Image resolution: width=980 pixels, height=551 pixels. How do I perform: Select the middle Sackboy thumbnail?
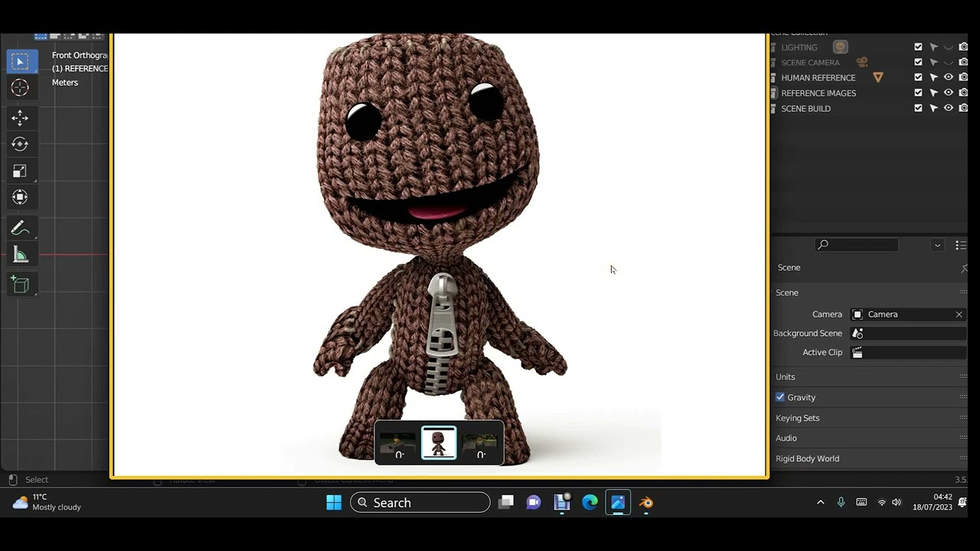(x=439, y=443)
